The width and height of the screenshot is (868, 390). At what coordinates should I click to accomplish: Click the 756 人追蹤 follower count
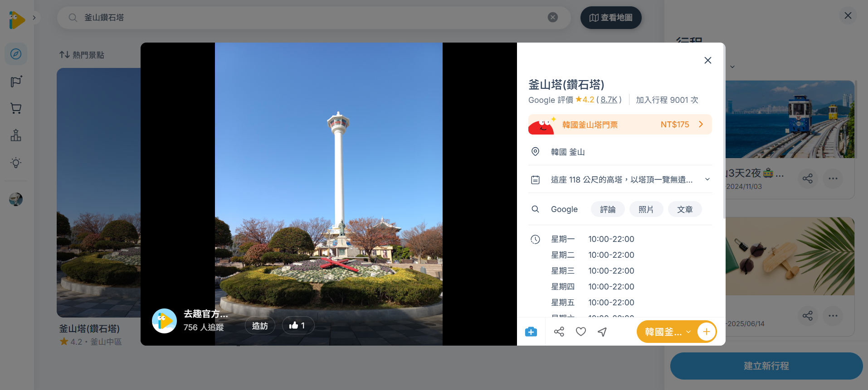(x=204, y=327)
